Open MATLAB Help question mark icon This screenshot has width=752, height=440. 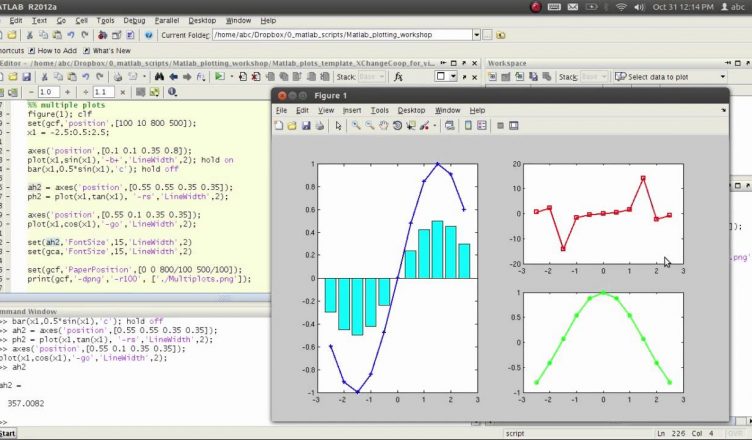pos(149,35)
